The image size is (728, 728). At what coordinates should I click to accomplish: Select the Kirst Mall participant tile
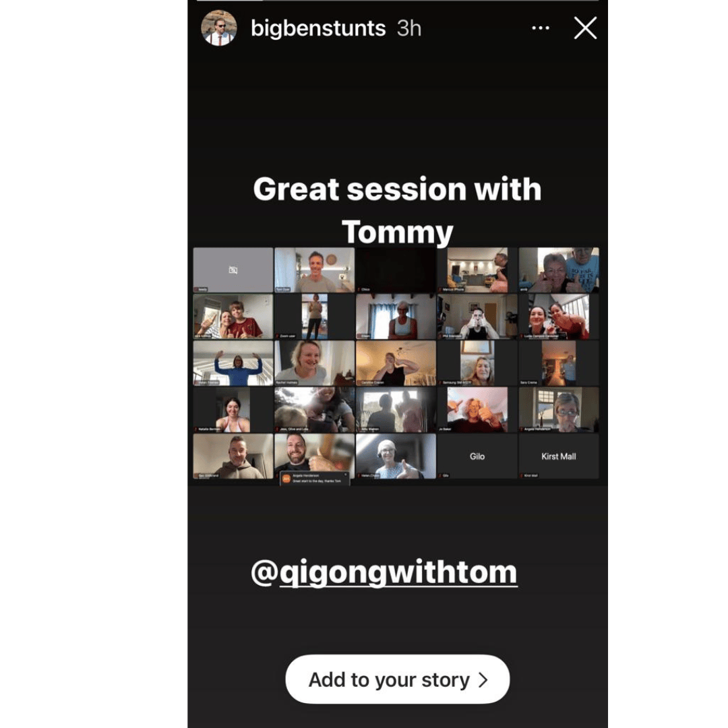pyautogui.click(x=559, y=456)
